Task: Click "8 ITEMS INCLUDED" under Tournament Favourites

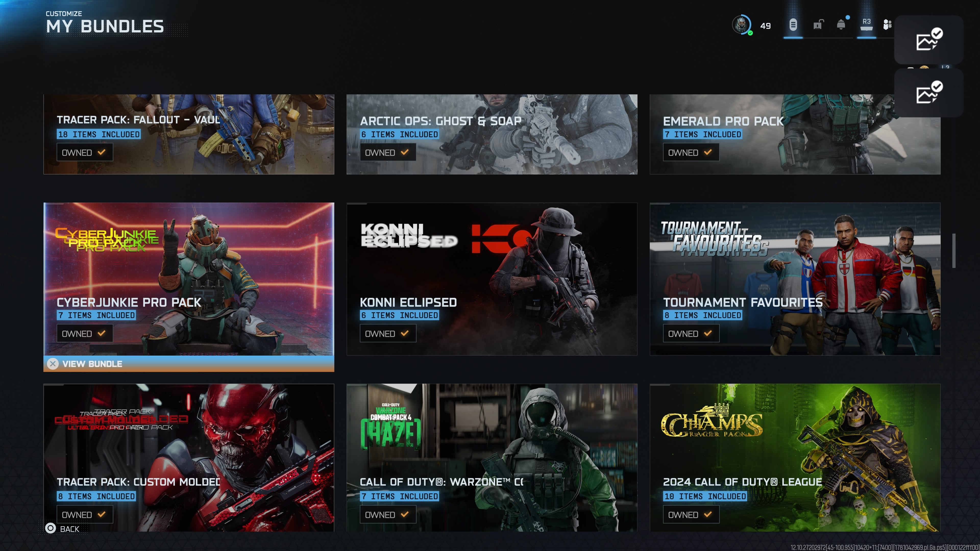Action: point(703,315)
